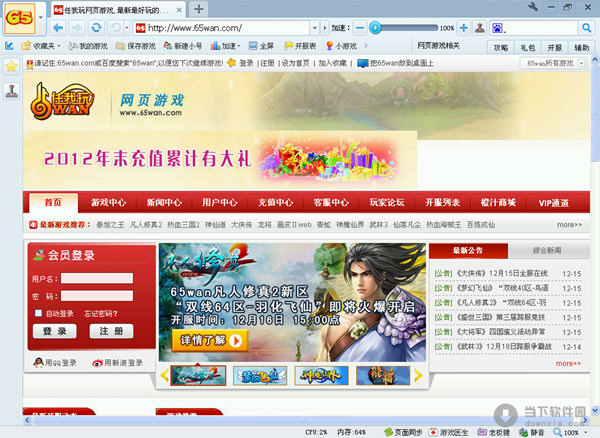Open the 65wan所有游戏 dropdown
600x438 pixels.
[553, 63]
